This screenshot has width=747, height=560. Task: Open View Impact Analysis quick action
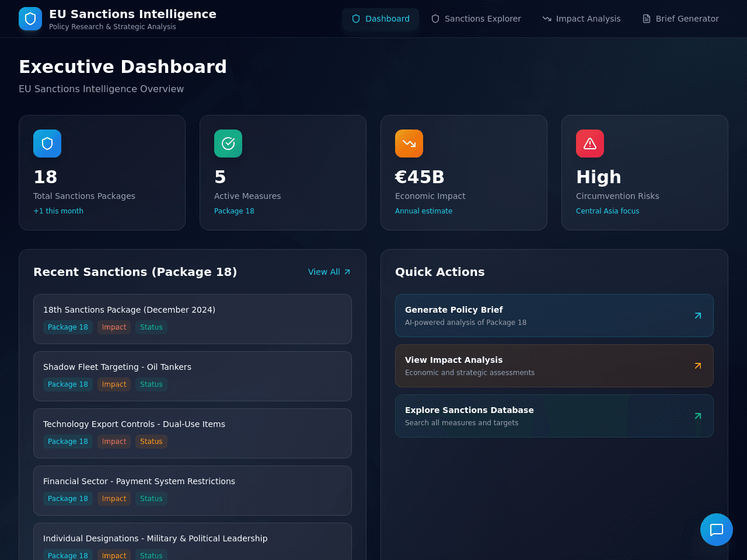[554, 366]
